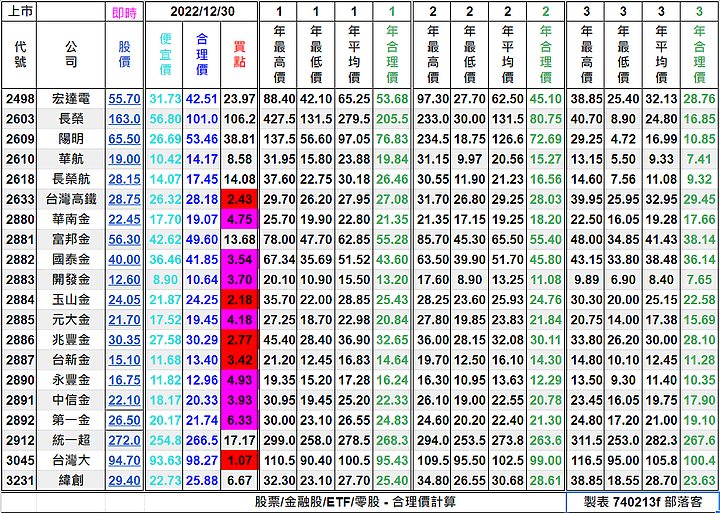Open the 12.60 price link for 開發金

pos(124,280)
